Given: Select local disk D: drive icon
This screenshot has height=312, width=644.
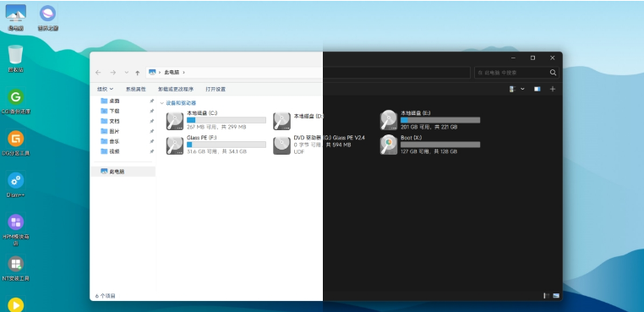Looking at the screenshot, I should click(281, 121).
